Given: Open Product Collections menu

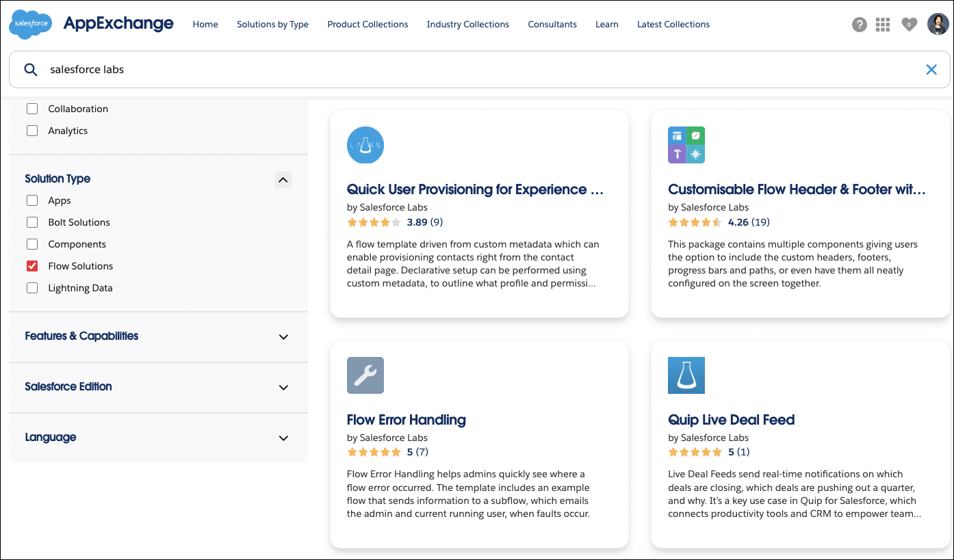Looking at the screenshot, I should (368, 24).
